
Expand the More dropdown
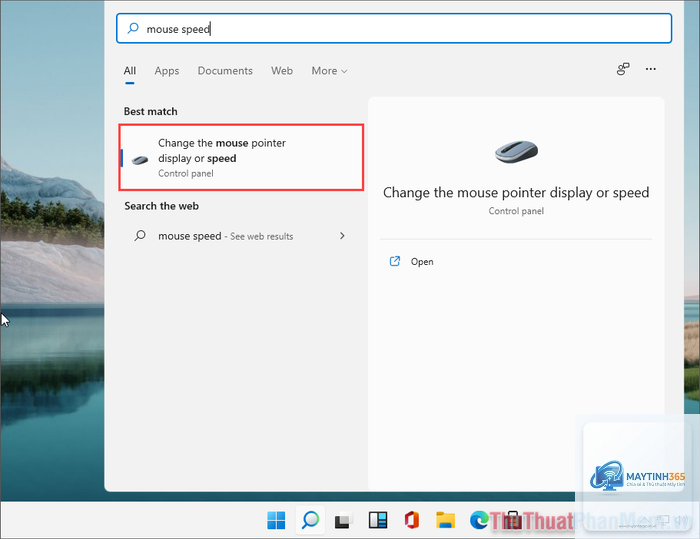coord(329,71)
